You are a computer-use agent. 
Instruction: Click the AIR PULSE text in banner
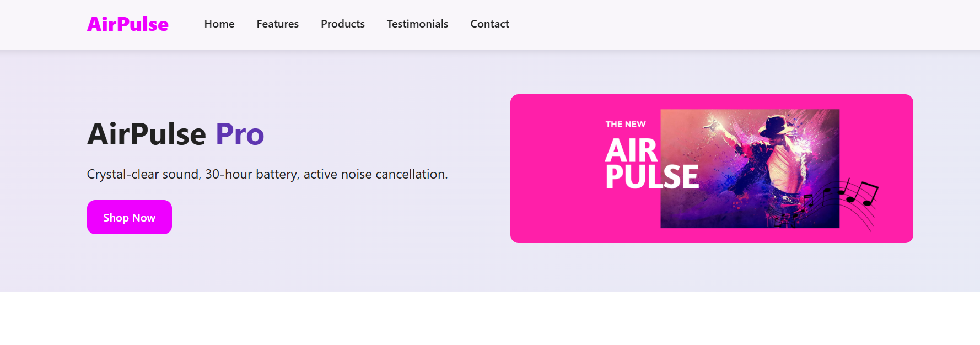tap(652, 163)
